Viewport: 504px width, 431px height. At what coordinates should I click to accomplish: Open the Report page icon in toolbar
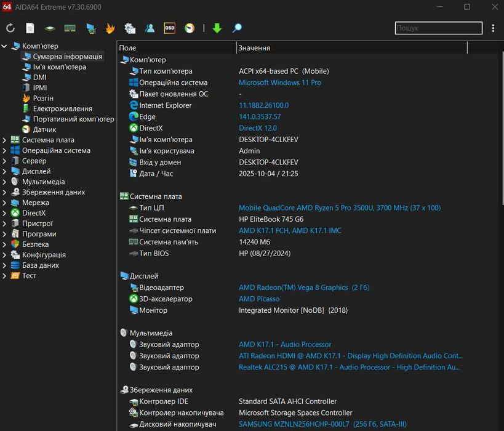click(x=30, y=28)
